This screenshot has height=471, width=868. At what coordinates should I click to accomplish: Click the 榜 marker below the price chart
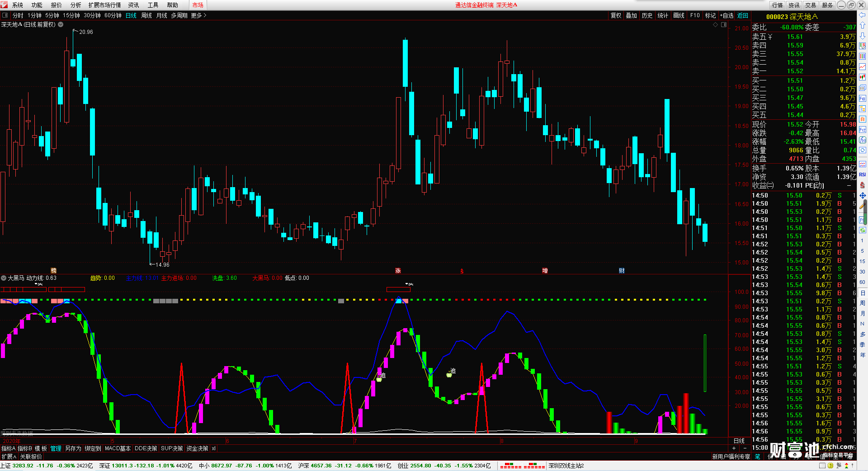coord(53,271)
